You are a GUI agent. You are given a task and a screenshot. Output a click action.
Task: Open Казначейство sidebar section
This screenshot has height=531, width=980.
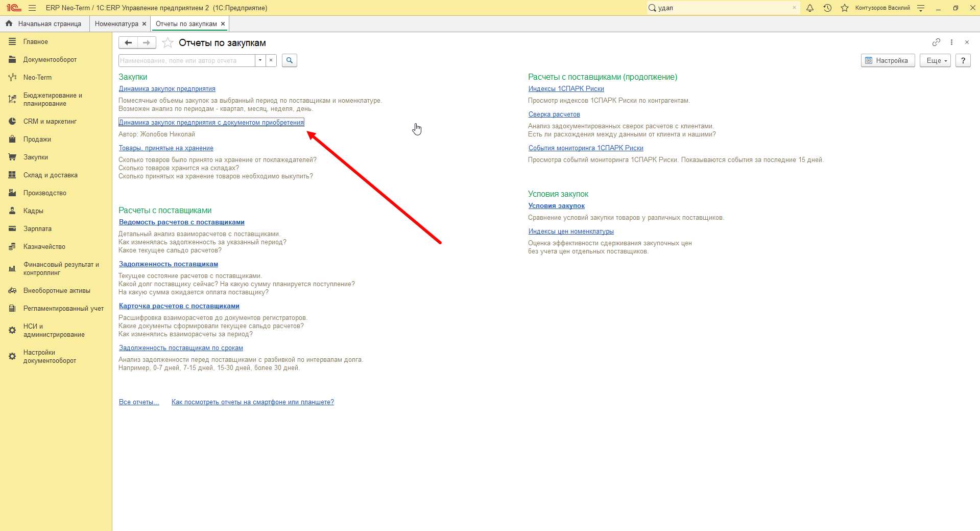click(x=56, y=247)
